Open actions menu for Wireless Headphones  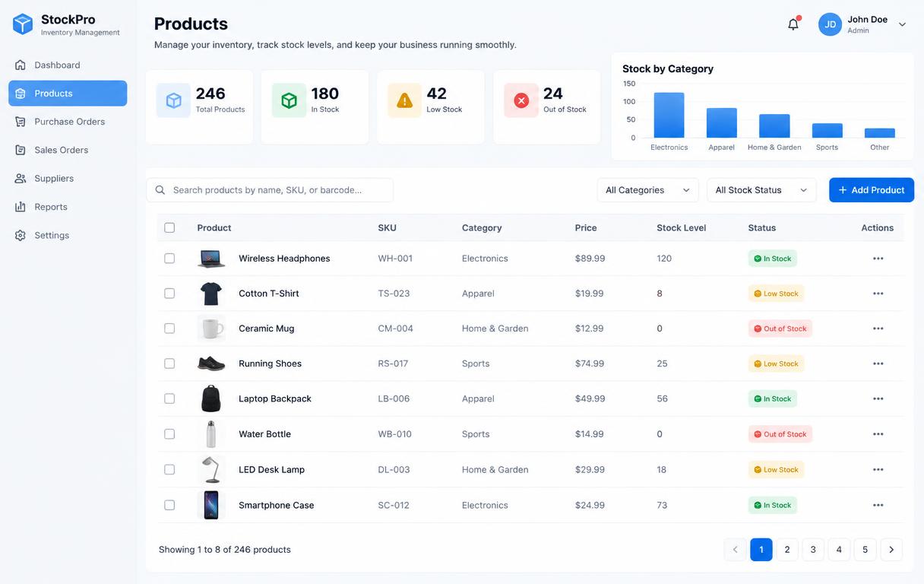[878, 259]
